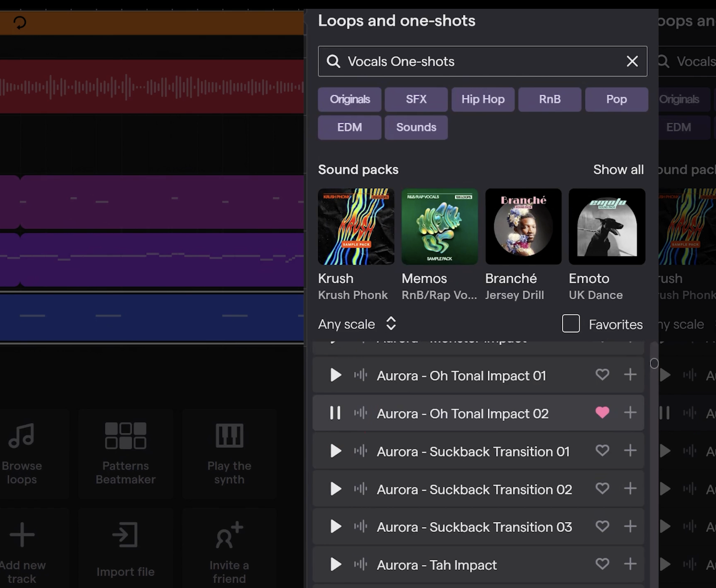This screenshot has height=588, width=716.
Task: Favorite Aurora - Oh Tonal Impact 01
Action: 602,375
